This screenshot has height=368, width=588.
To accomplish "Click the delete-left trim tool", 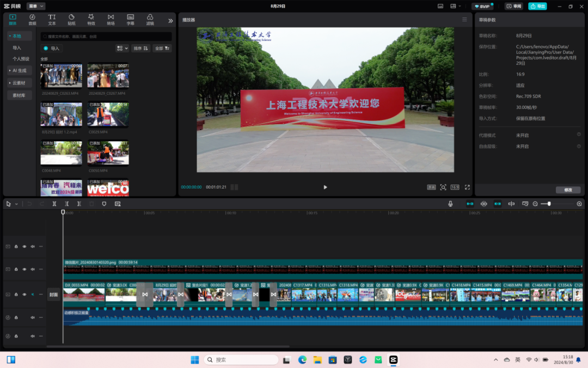I will pos(67,204).
